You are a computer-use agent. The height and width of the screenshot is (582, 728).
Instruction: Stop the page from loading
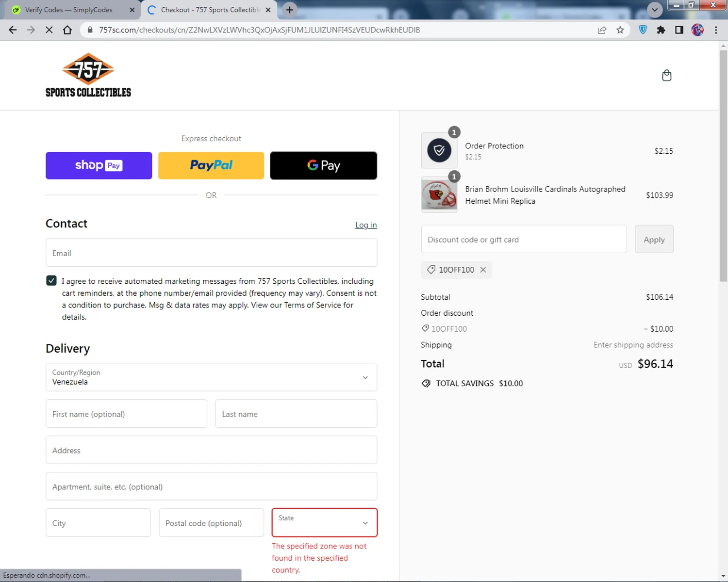click(49, 30)
